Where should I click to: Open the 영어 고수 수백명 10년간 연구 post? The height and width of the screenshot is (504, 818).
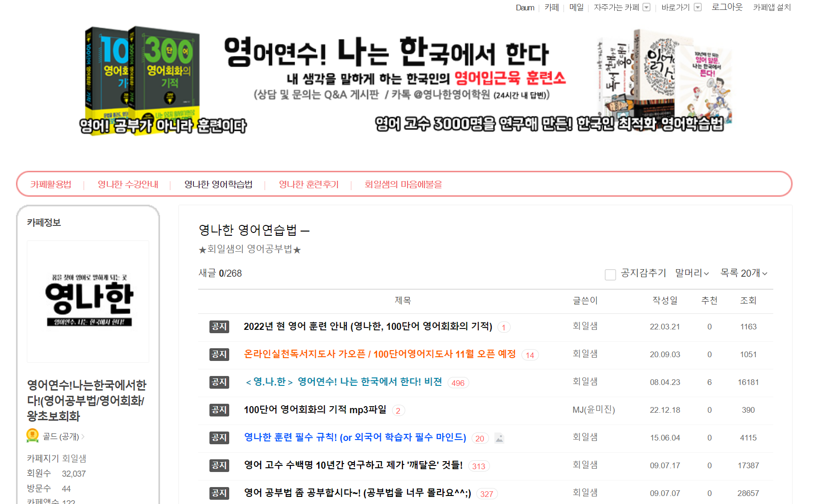tap(353, 465)
